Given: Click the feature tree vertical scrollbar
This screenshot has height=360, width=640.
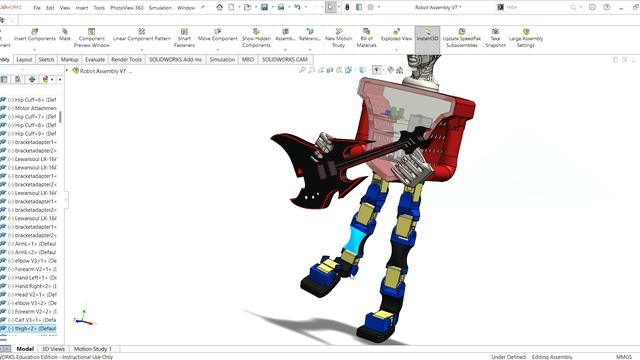Looking at the screenshot, I should [60, 117].
